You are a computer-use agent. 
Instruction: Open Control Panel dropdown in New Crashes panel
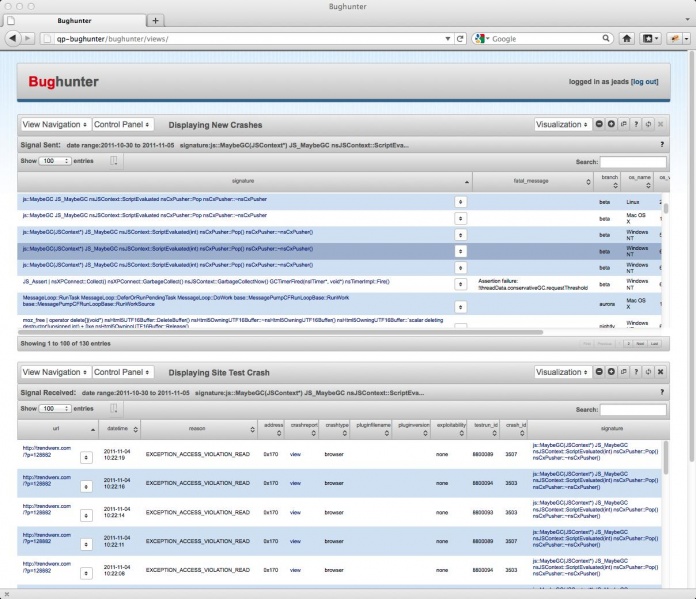pyautogui.click(x=122, y=124)
